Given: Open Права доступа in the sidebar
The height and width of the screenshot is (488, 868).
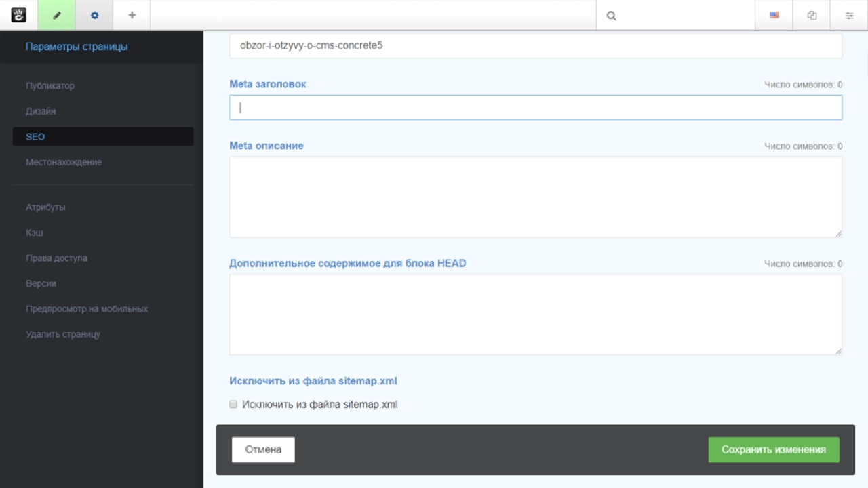Looking at the screenshot, I should click(x=56, y=258).
